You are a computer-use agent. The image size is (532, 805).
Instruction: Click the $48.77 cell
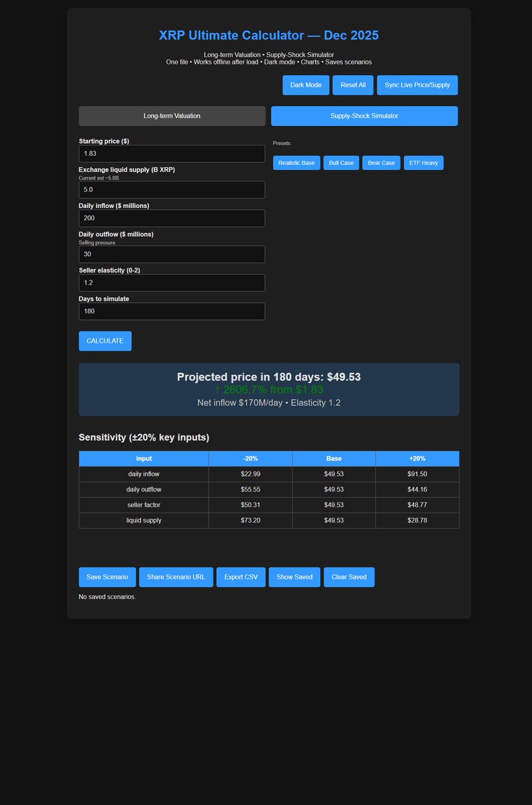417,505
